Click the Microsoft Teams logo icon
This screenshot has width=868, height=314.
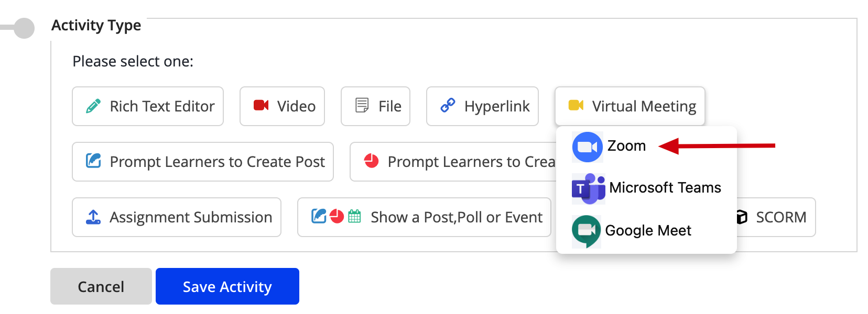click(588, 188)
